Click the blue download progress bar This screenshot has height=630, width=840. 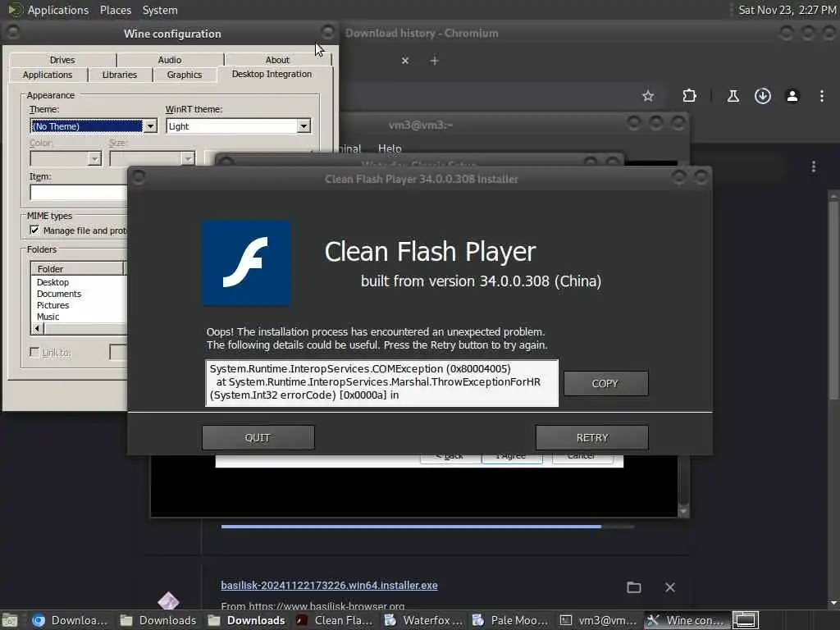pyautogui.click(x=411, y=527)
